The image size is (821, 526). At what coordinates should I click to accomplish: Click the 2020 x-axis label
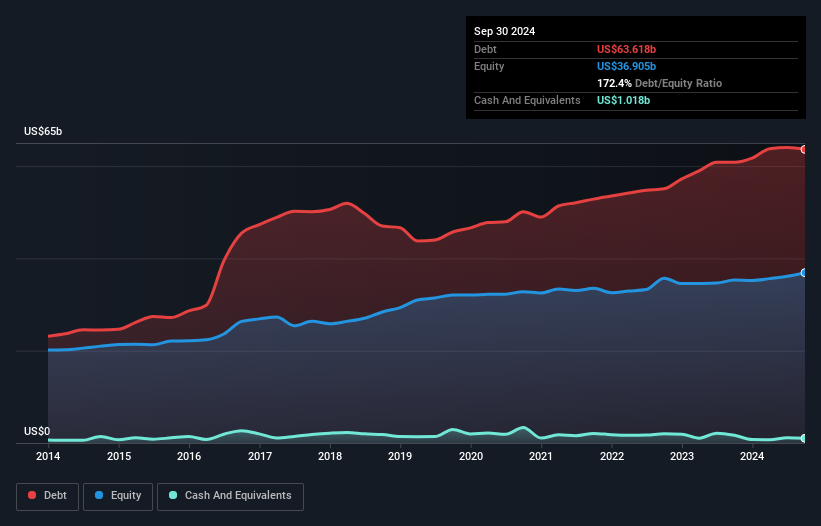coord(471,456)
